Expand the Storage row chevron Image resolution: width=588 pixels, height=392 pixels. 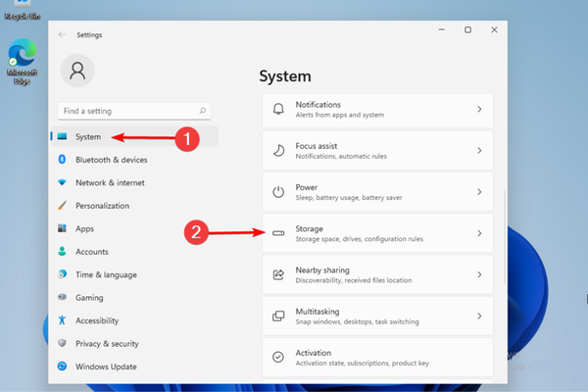(x=479, y=233)
